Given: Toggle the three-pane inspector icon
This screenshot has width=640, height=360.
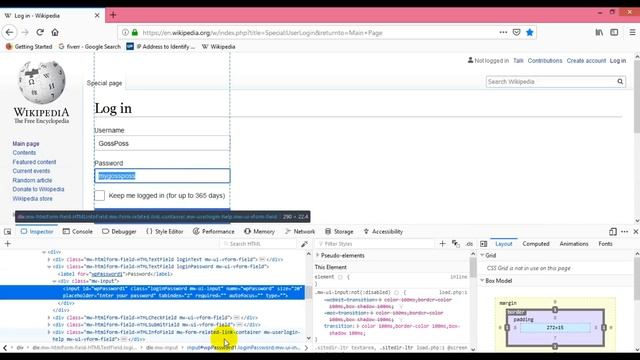Looking at the screenshot, I should click(484, 244).
